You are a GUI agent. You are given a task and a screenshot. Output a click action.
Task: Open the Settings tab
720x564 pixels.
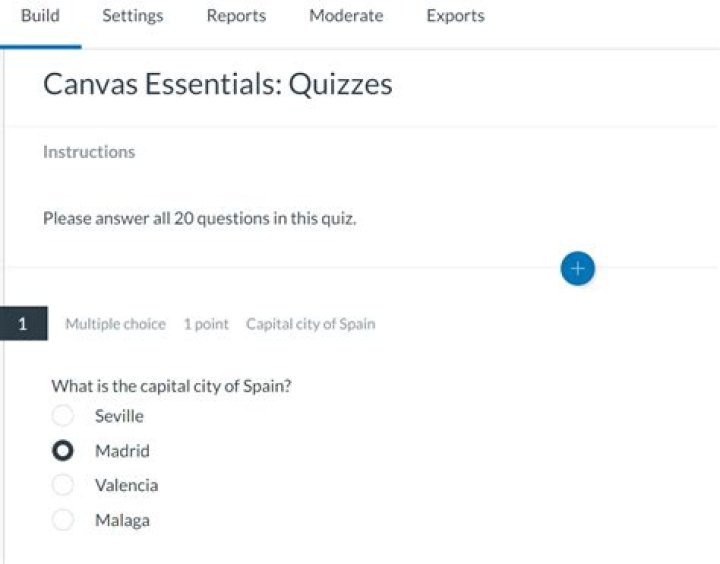[x=132, y=16]
